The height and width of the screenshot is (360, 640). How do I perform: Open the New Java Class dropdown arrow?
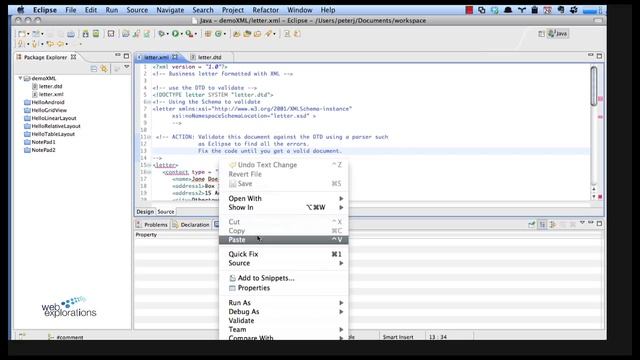(224, 34)
